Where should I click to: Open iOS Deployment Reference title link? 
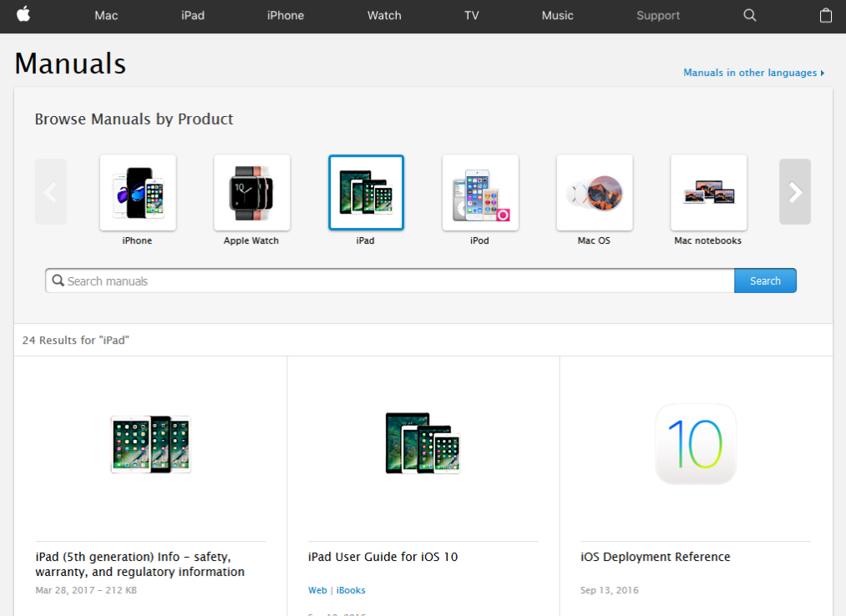(655, 557)
